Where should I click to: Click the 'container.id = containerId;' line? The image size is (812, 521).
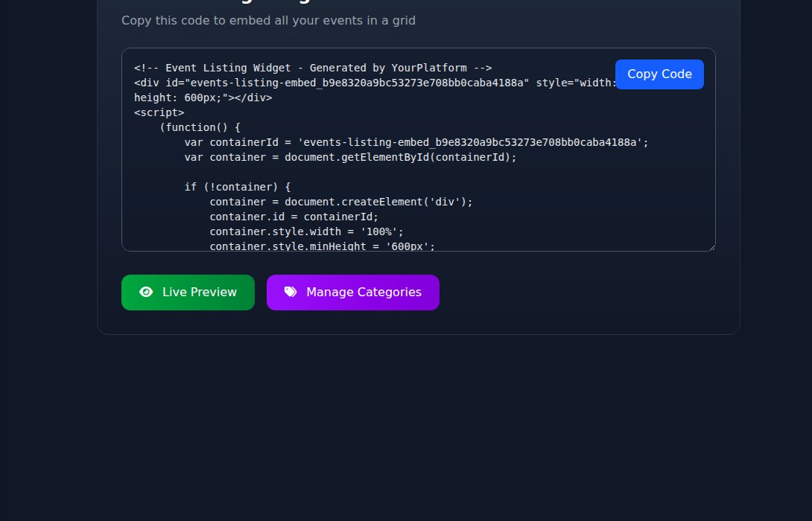(294, 217)
